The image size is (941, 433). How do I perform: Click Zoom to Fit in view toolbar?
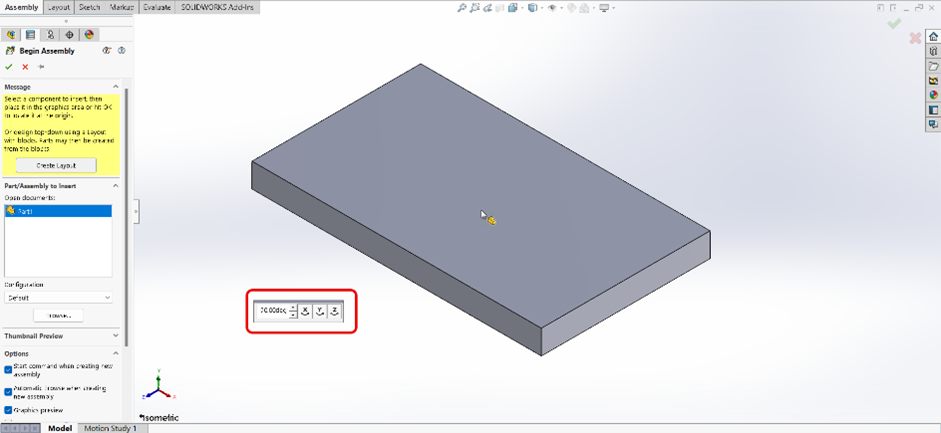tap(461, 8)
